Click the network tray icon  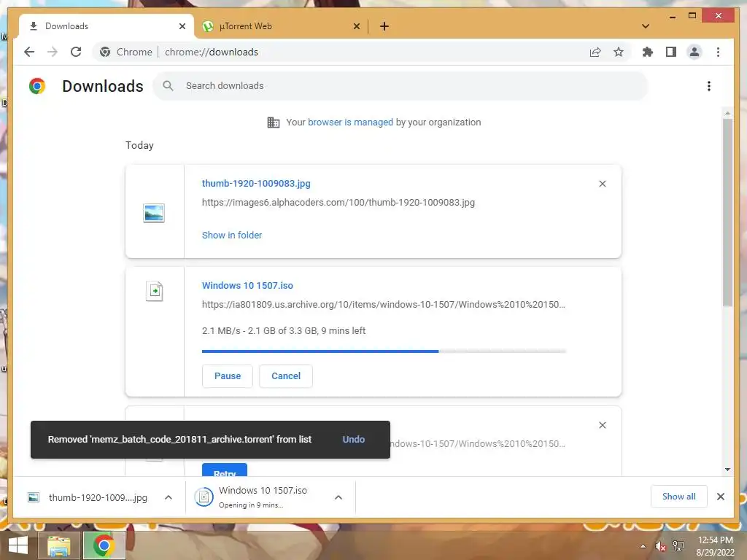tap(678, 546)
